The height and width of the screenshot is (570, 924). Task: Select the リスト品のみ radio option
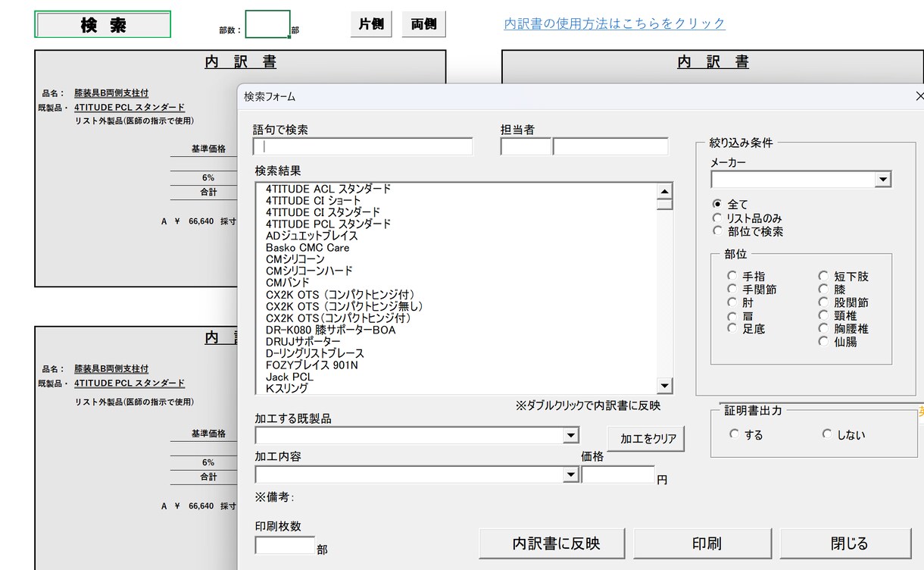click(x=717, y=218)
